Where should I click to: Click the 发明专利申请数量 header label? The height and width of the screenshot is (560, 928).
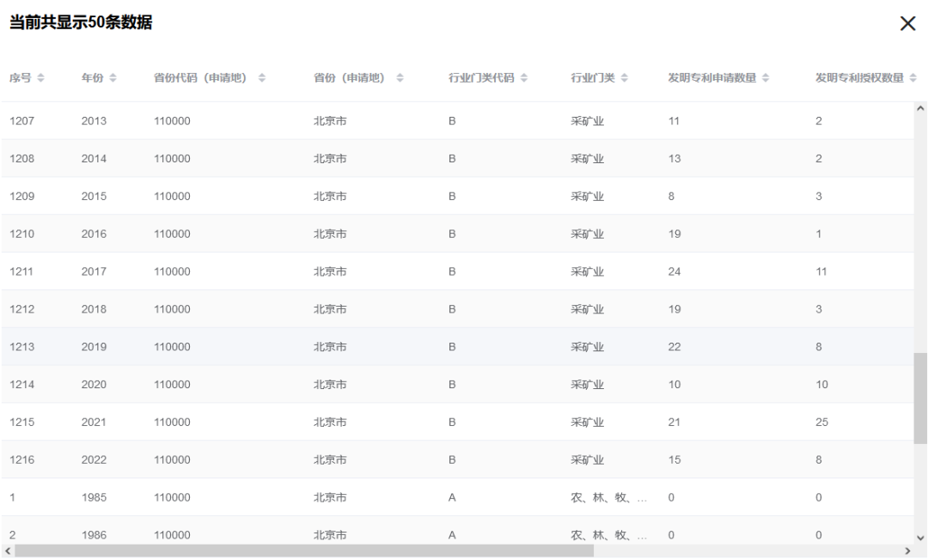[x=712, y=78]
